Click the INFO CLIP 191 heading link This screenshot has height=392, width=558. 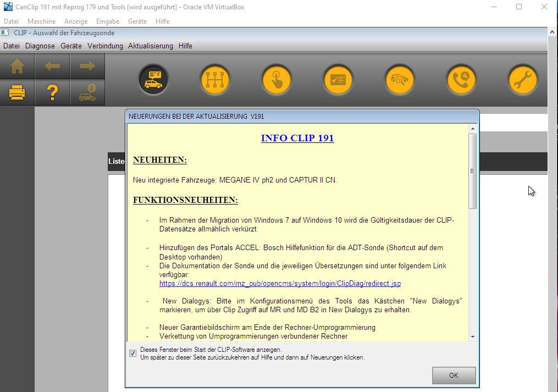coord(297,138)
